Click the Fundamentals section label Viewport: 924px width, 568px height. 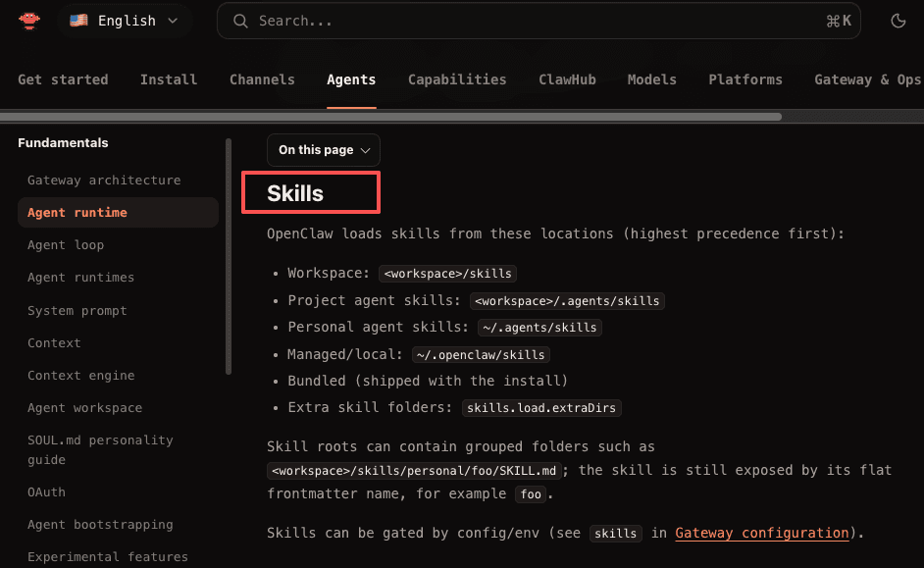63,142
